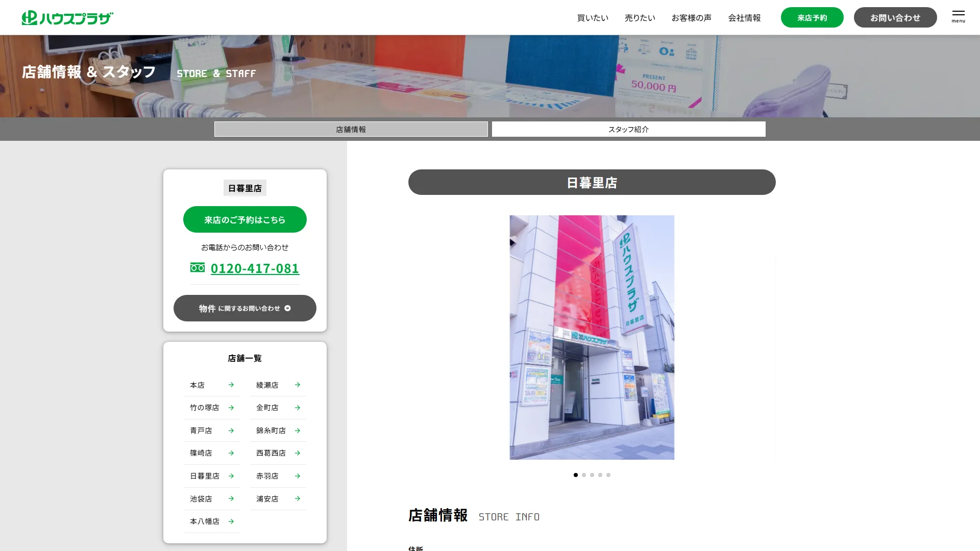Screen dimensions: 980x551
Task: Select the last carousel pagination dot
Action: (608, 475)
